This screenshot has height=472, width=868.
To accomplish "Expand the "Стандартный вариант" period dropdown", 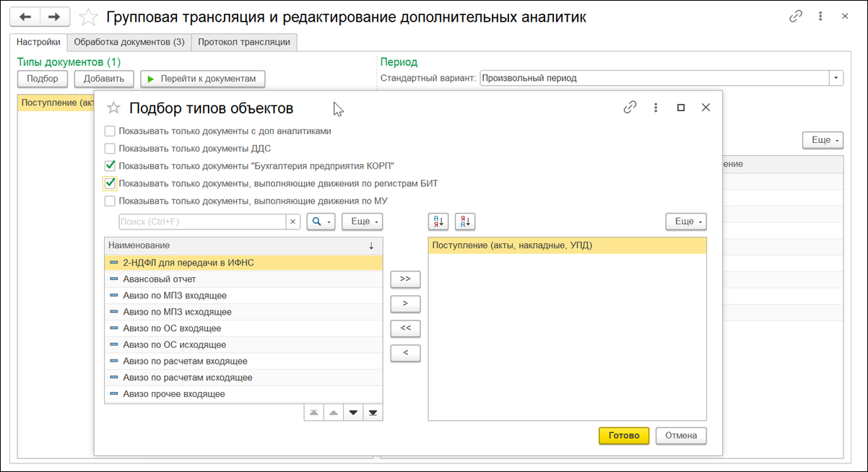I will pyautogui.click(x=836, y=78).
